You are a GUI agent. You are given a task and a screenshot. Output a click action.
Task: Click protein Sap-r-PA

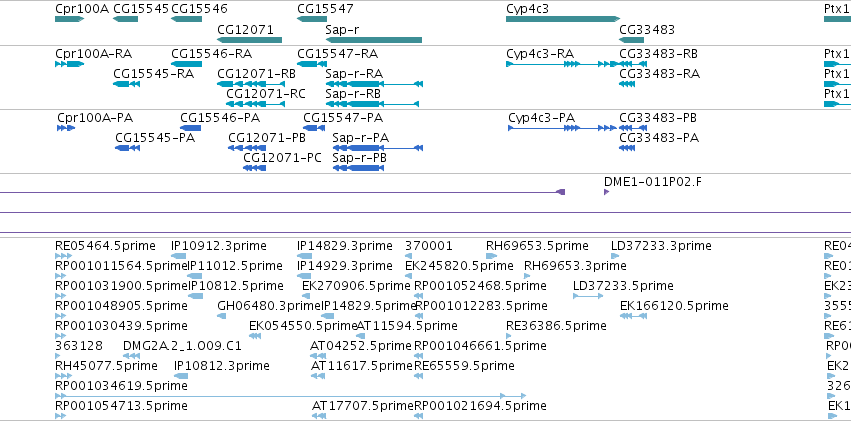click(x=378, y=148)
